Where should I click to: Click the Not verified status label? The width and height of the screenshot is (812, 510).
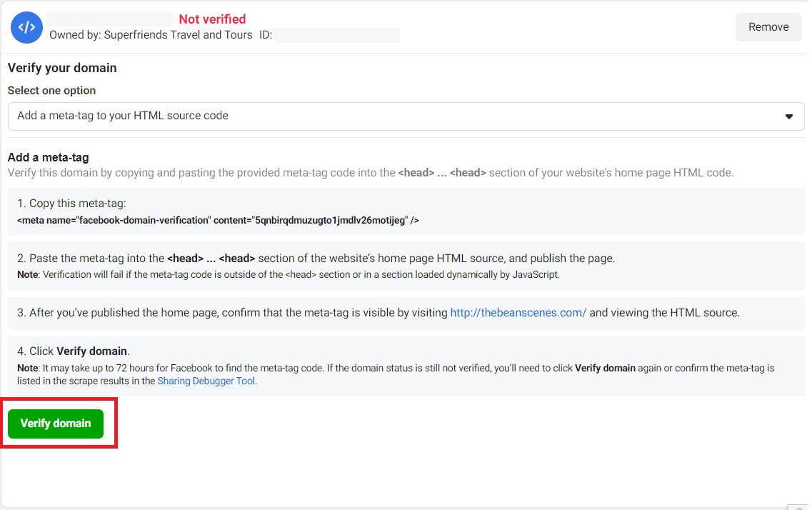pos(212,19)
